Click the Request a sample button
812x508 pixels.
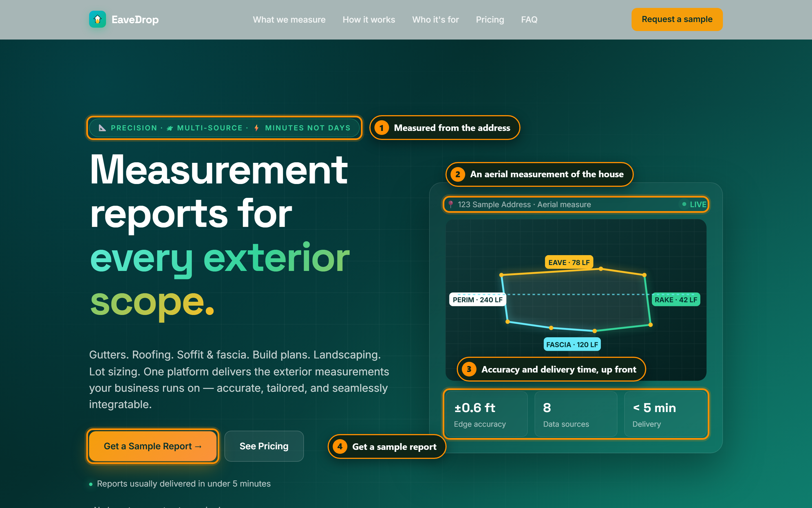(677, 19)
